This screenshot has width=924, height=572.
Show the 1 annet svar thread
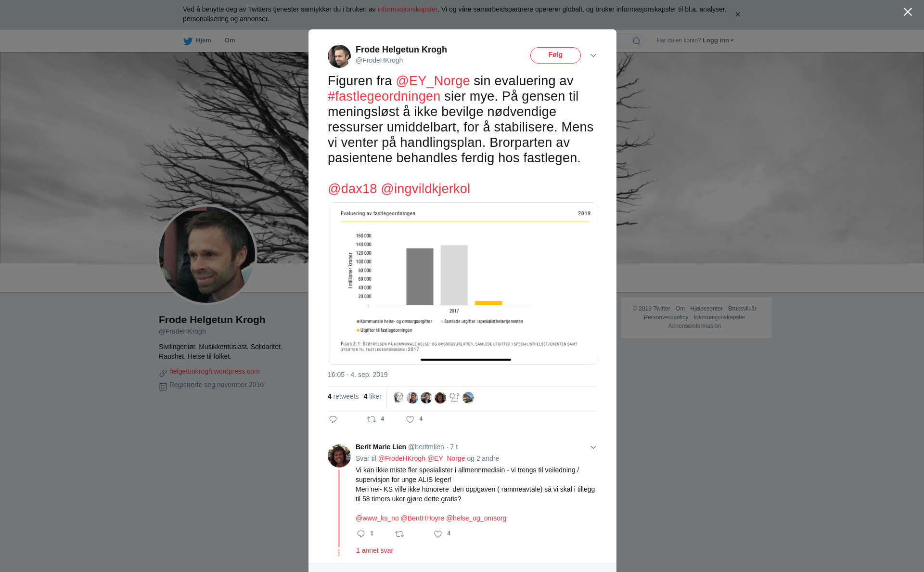374,550
